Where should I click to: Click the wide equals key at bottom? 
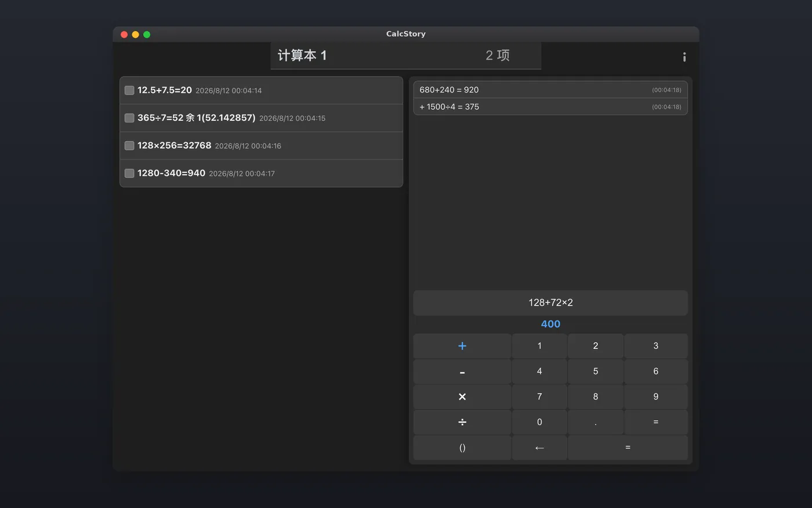pyautogui.click(x=628, y=448)
